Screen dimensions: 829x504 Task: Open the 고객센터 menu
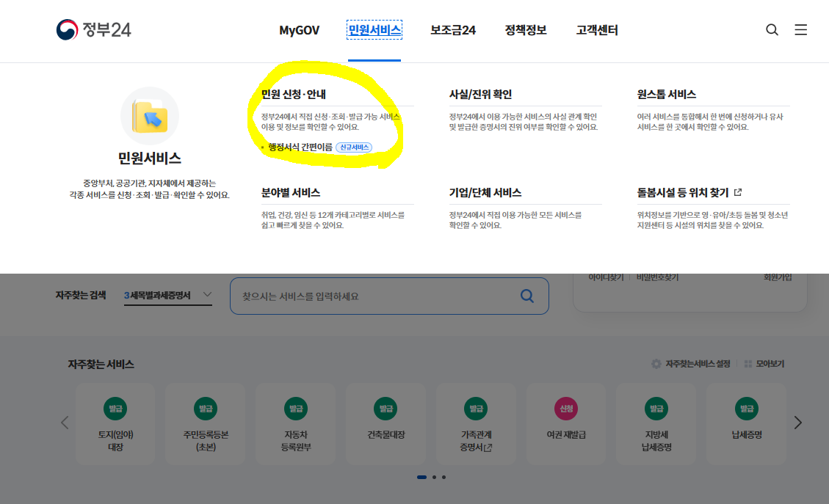pyautogui.click(x=597, y=30)
